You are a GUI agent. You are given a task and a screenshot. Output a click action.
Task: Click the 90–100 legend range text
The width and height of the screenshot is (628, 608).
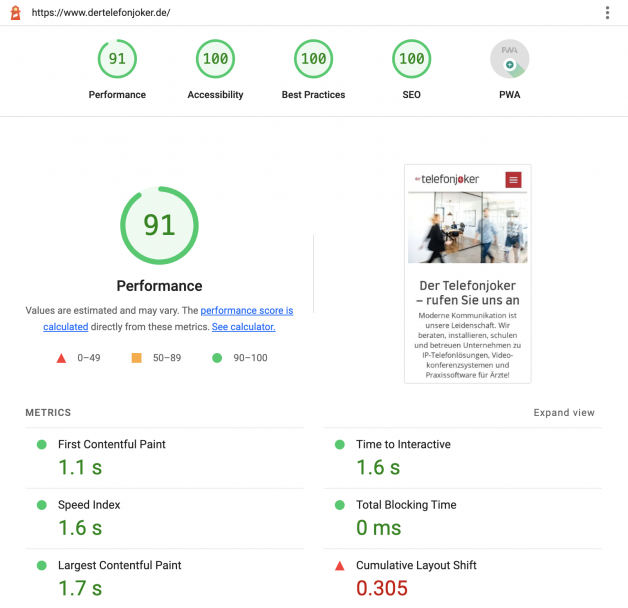[x=250, y=358]
